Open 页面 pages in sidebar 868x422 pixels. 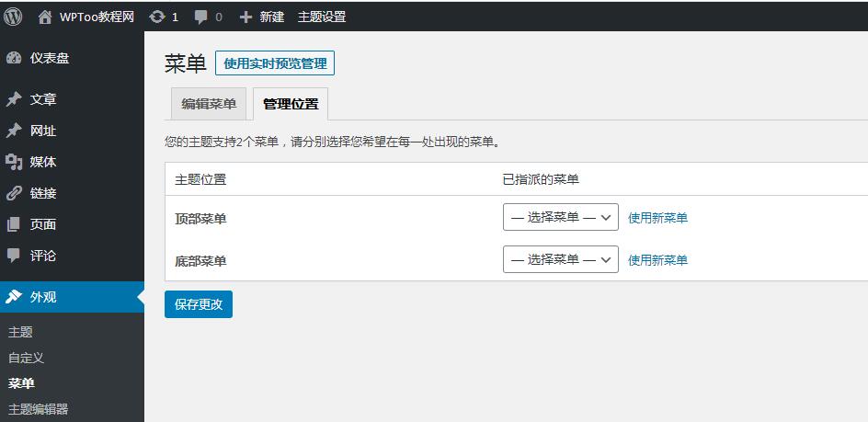pos(42,224)
